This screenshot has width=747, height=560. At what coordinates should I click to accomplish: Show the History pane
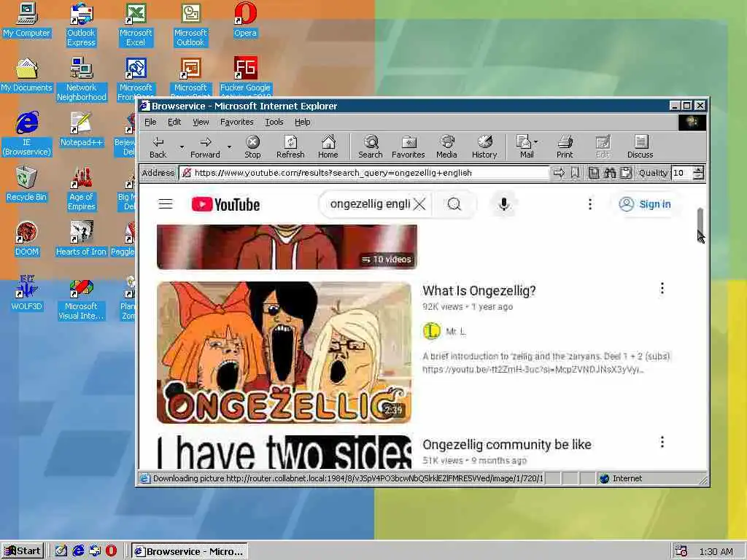[484, 147]
